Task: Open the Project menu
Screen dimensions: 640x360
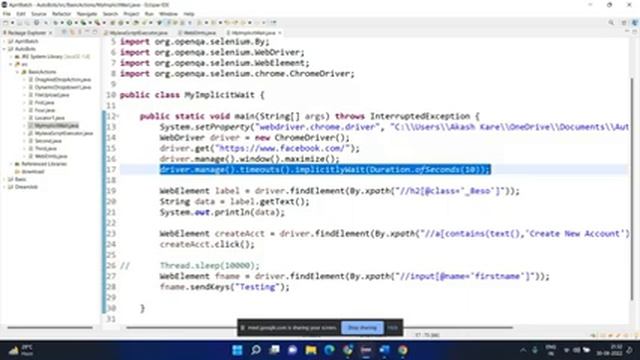Action: point(131,14)
